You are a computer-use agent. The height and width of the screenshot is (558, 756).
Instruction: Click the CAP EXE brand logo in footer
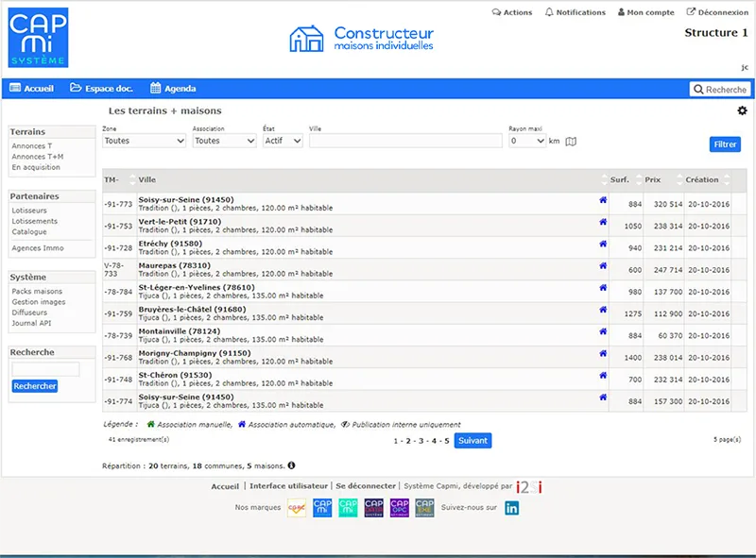[x=424, y=508]
